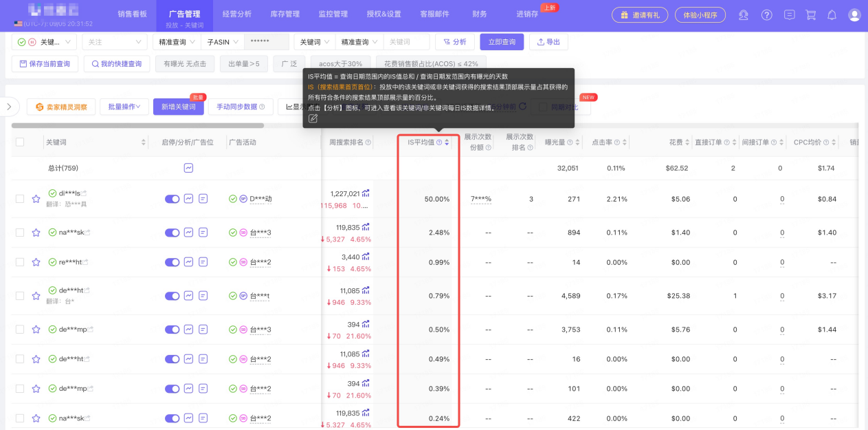Toggle the enable switch for di***ls keyword
Viewport: 868px width, 430px height.
pos(172,199)
